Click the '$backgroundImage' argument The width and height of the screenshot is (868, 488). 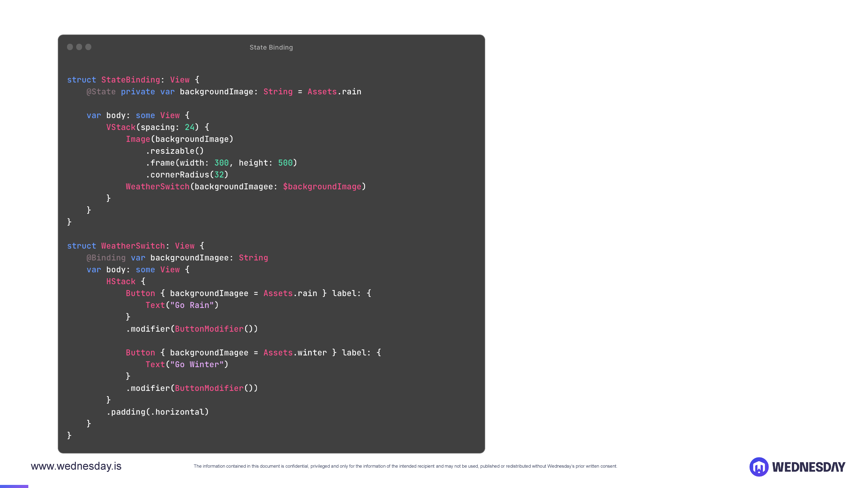tap(322, 187)
